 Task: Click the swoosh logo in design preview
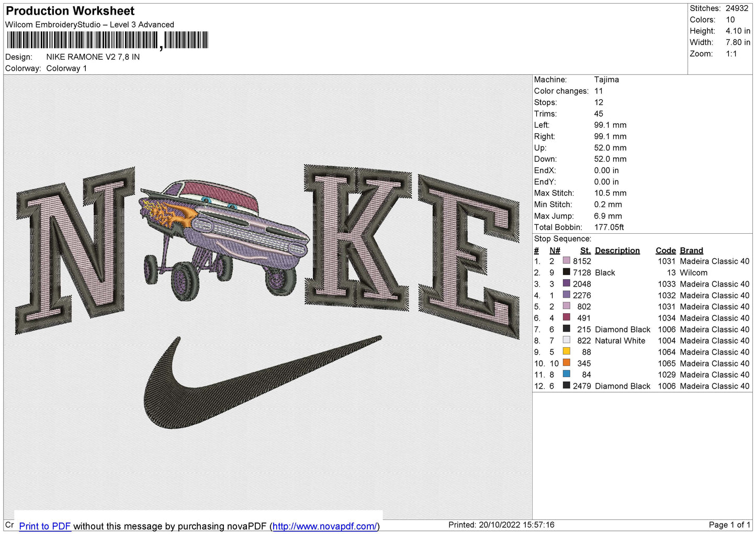pos(262,382)
